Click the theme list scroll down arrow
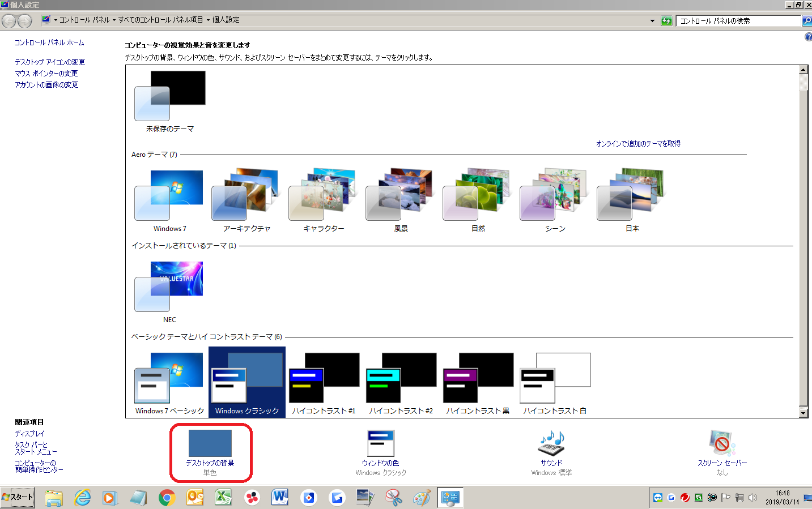 point(803,413)
